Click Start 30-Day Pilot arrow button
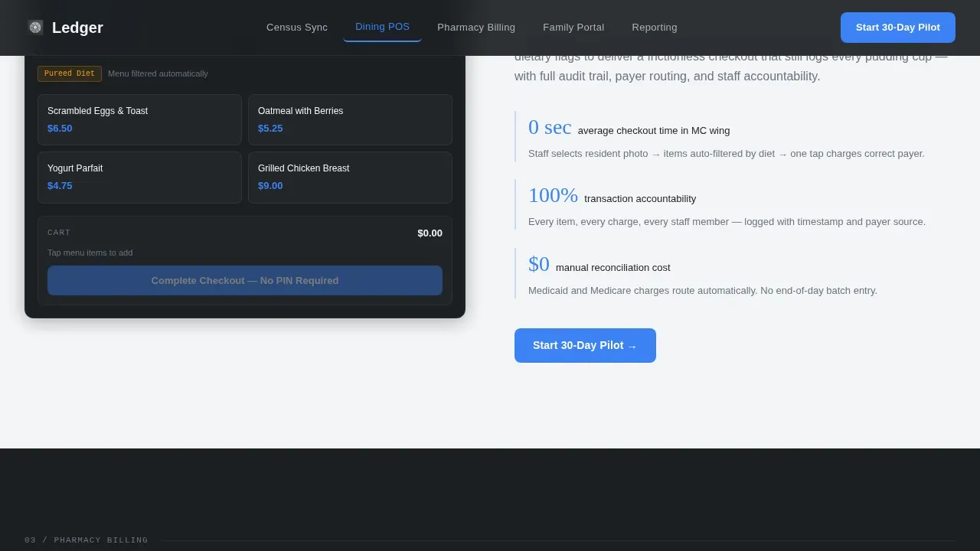 point(585,345)
